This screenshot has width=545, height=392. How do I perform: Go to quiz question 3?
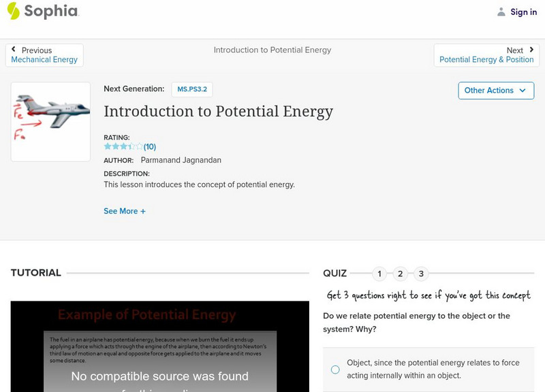(x=422, y=274)
